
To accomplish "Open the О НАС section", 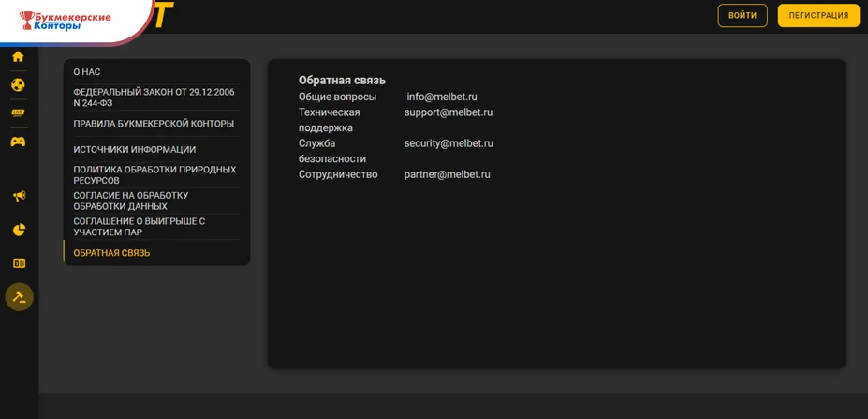I will pos(87,72).
